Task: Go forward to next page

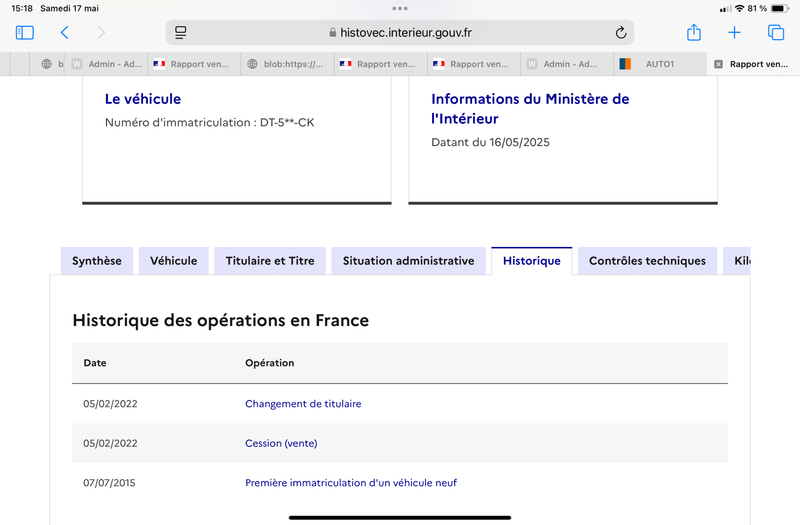Action: pos(101,33)
